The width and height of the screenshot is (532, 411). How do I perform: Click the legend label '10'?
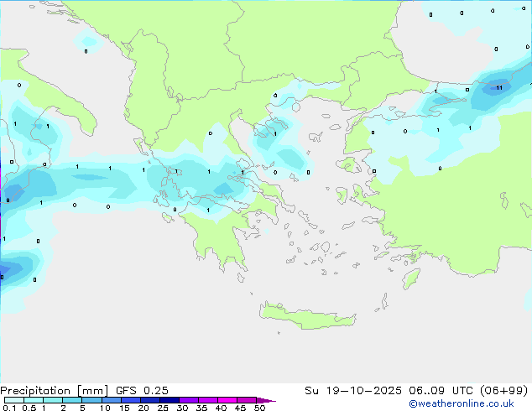click(x=105, y=408)
